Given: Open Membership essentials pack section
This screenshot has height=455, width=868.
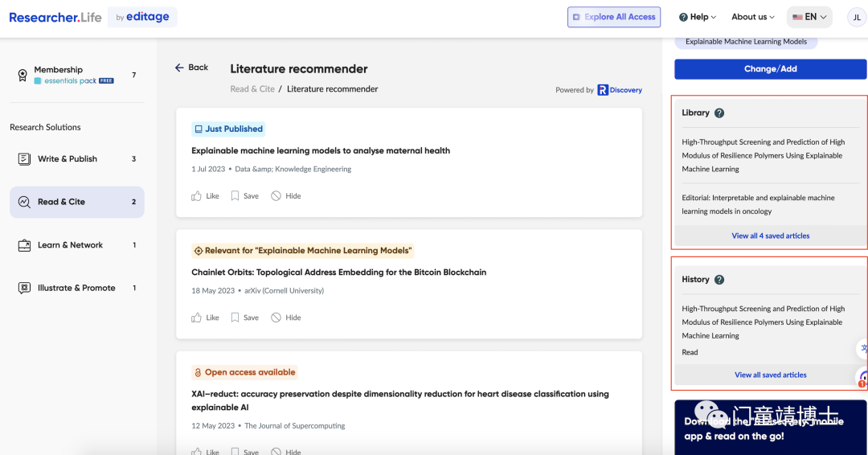Looking at the screenshot, I should pyautogui.click(x=77, y=76).
